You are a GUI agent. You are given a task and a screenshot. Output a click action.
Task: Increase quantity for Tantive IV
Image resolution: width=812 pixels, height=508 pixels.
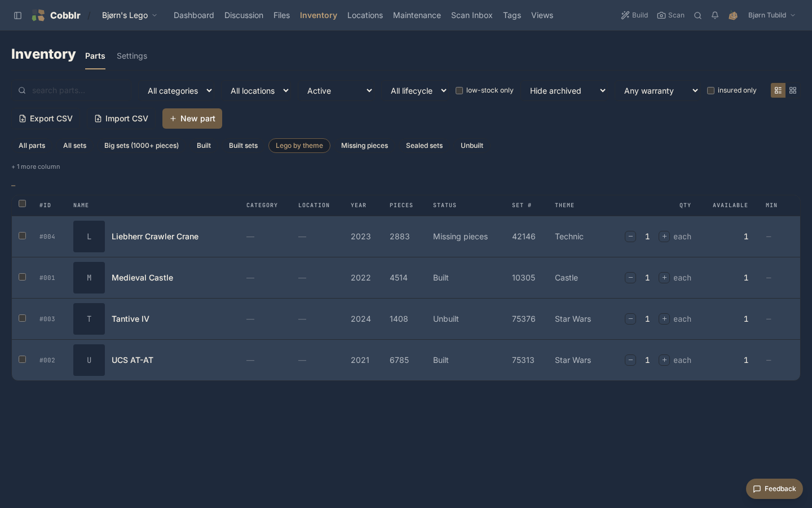664,319
